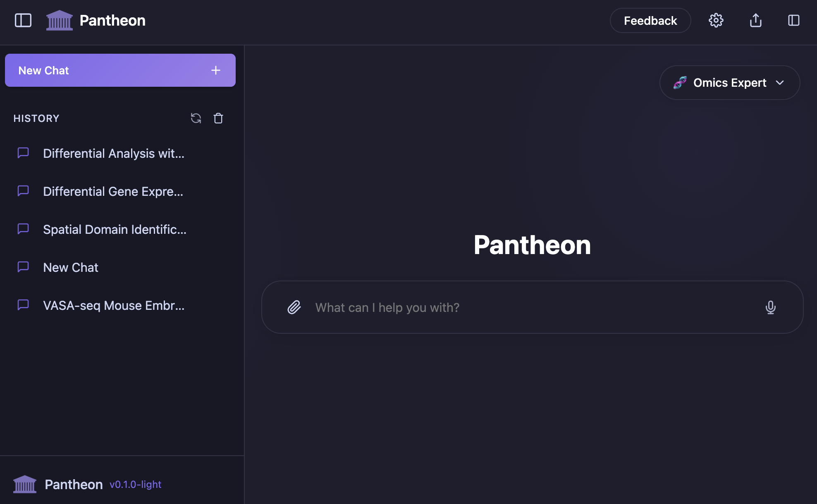Select the Differential Gene Expre... conversation
817x504 pixels.
tap(113, 192)
